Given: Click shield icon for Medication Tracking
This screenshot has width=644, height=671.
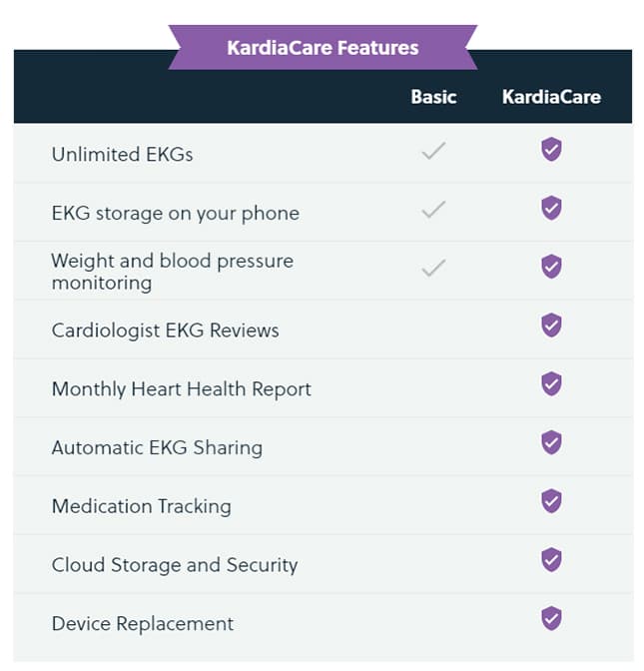Looking at the screenshot, I should [x=551, y=500].
